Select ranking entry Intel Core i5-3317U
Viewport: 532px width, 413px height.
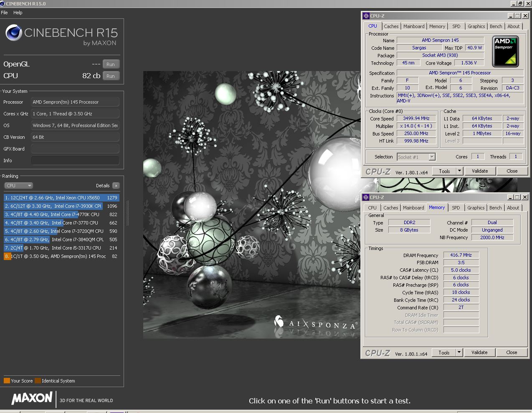coord(61,248)
